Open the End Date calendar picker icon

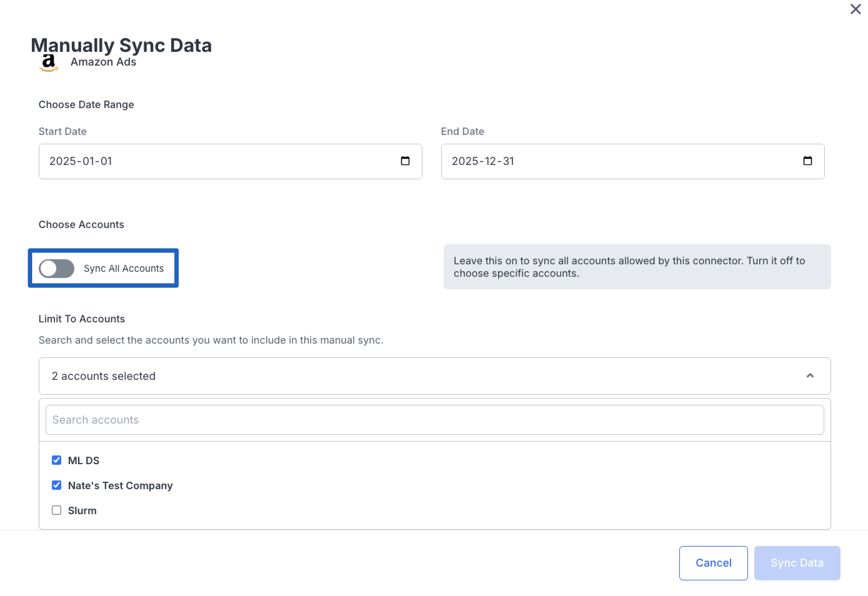pos(807,161)
